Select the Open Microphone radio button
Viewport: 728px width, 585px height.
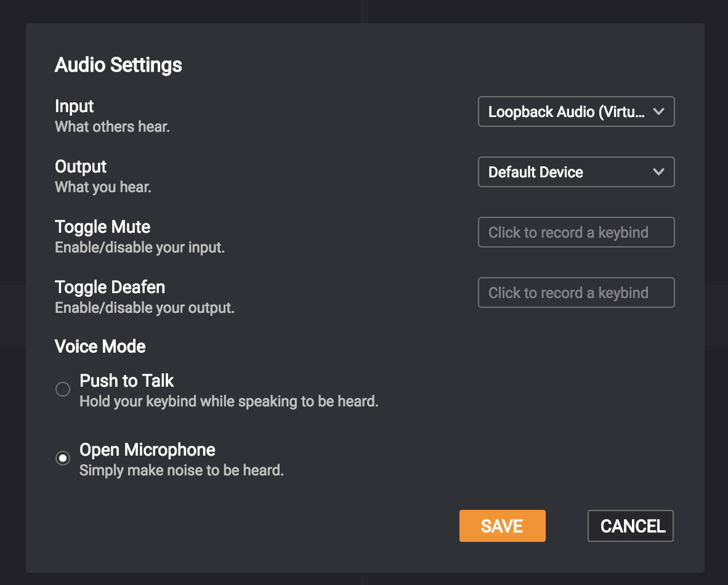point(63,458)
